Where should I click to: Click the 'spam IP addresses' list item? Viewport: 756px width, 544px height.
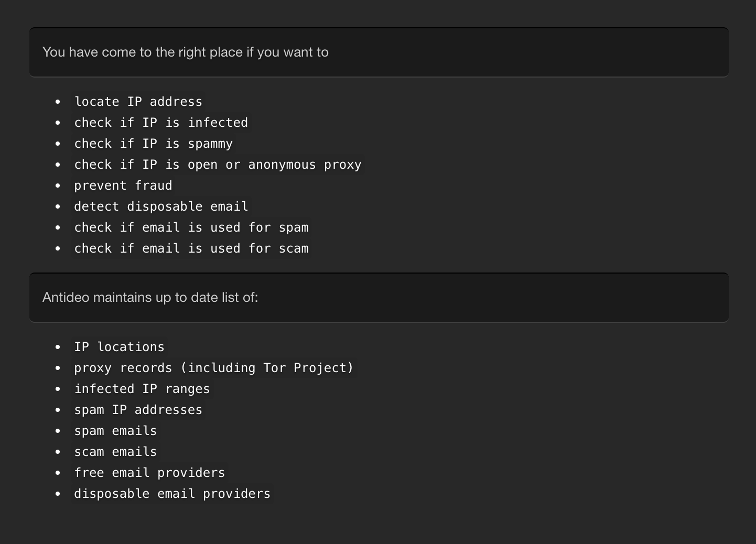(x=138, y=410)
